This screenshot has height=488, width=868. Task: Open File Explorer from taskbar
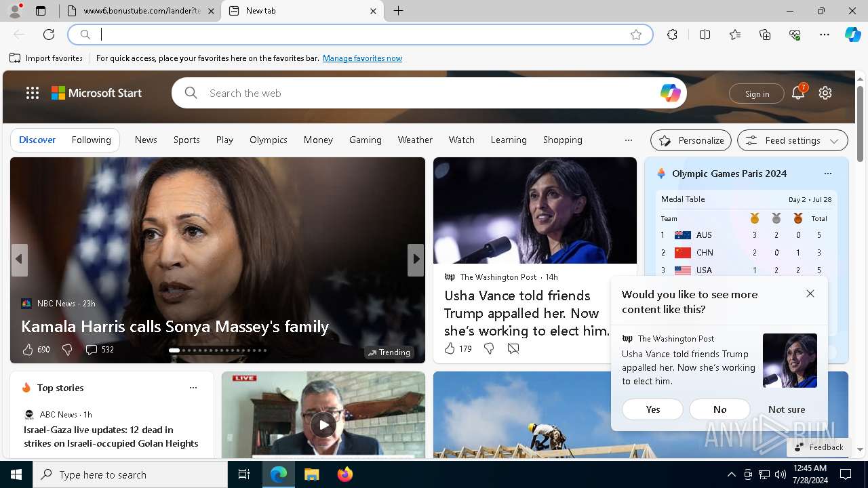pyautogui.click(x=311, y=474)
